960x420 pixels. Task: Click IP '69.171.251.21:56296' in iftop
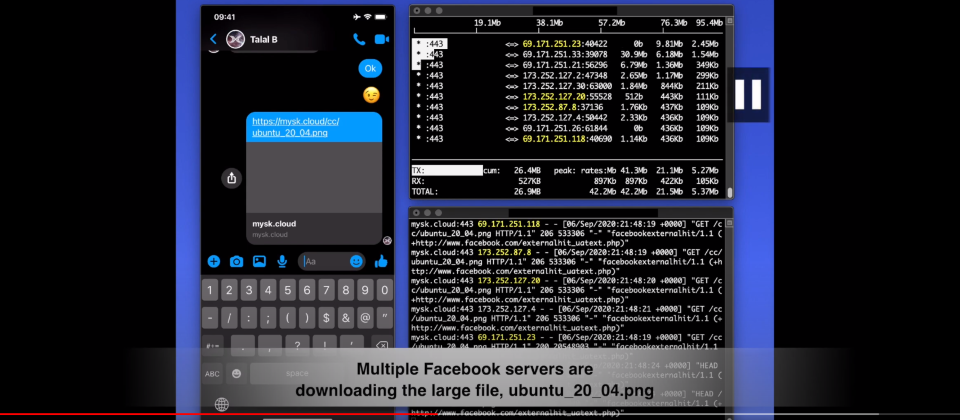[x=564, y=65]
